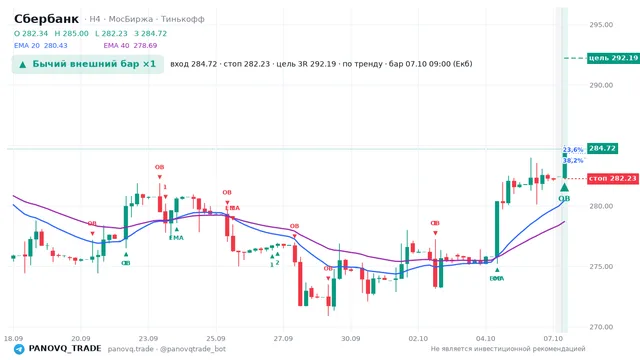Click the red OB marker above the 23.09 candle
Screen dimensions: 640x360
tap(159, 167)
